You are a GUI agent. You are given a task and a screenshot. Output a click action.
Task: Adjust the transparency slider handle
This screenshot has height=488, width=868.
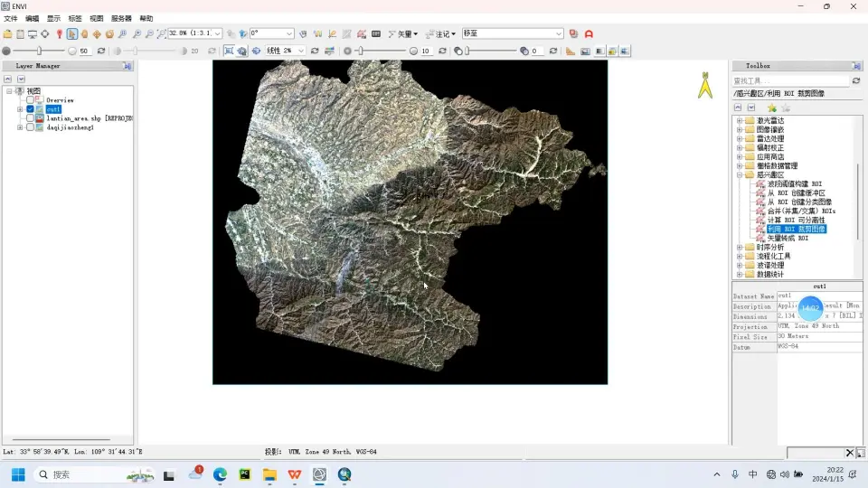coord(467,51)
